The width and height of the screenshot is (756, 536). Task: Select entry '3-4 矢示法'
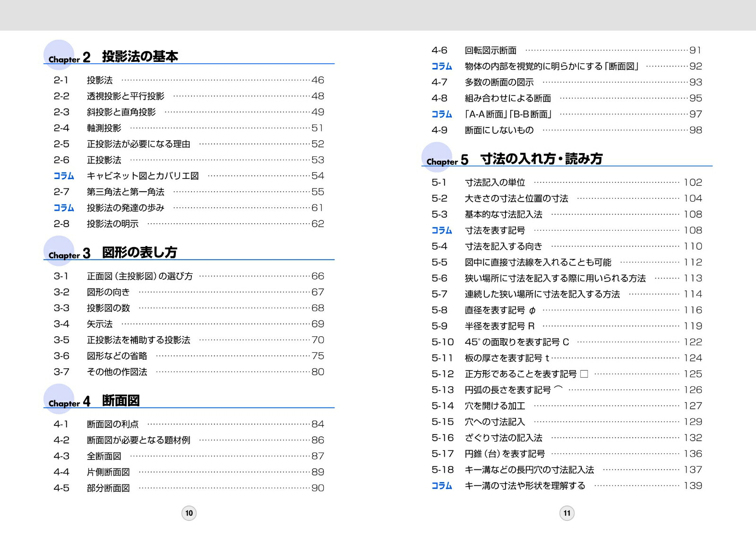click(x=189, y=324)
